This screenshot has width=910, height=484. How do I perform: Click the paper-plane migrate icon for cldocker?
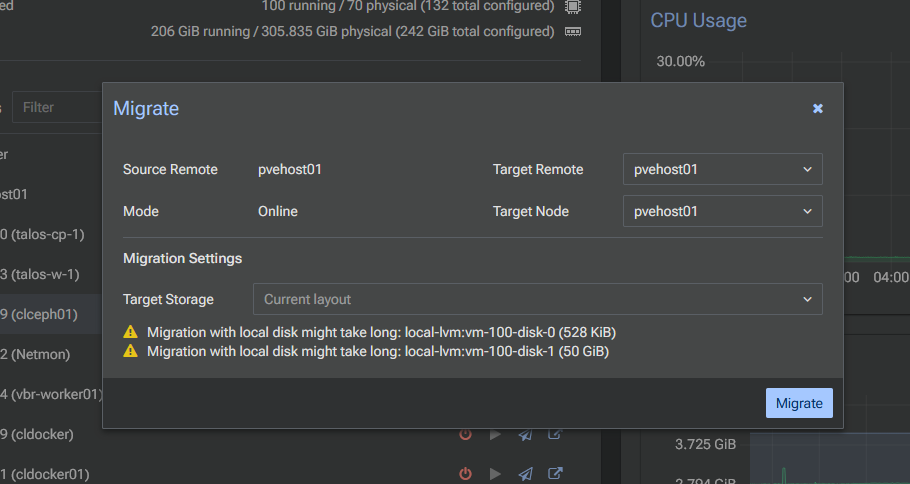coord(525,435)
